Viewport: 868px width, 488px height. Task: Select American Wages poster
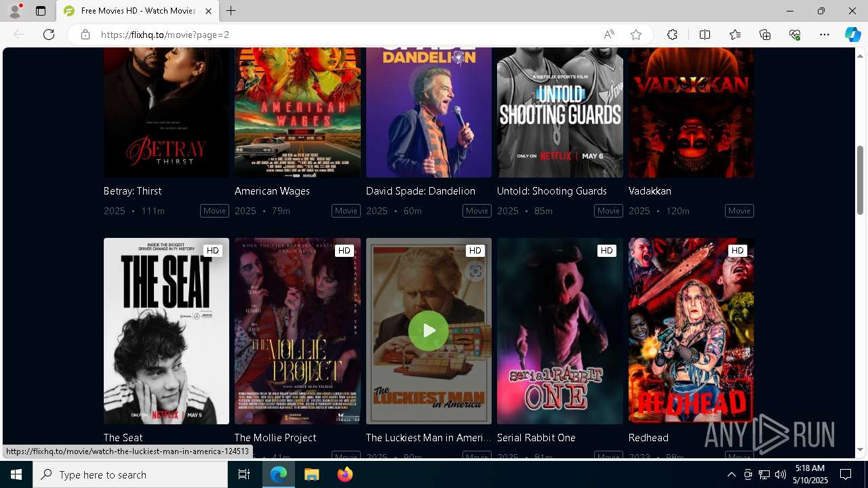click(x=298, y=113)
